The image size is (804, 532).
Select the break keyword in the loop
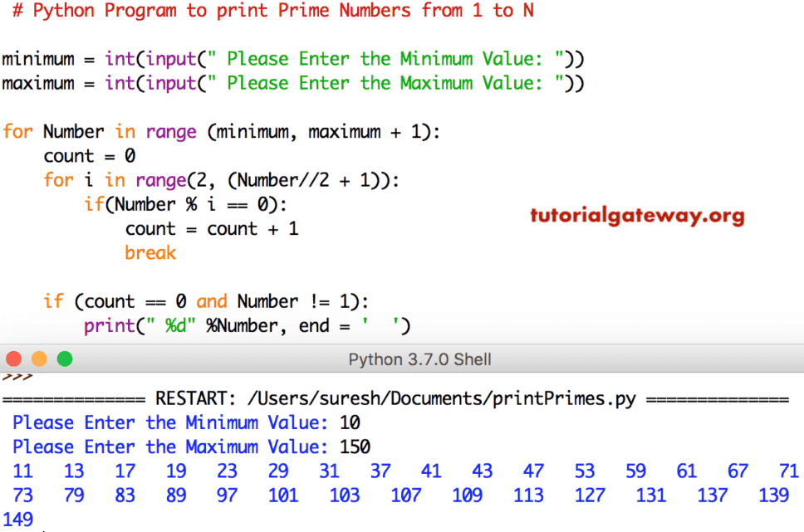(x=150, y=252)
